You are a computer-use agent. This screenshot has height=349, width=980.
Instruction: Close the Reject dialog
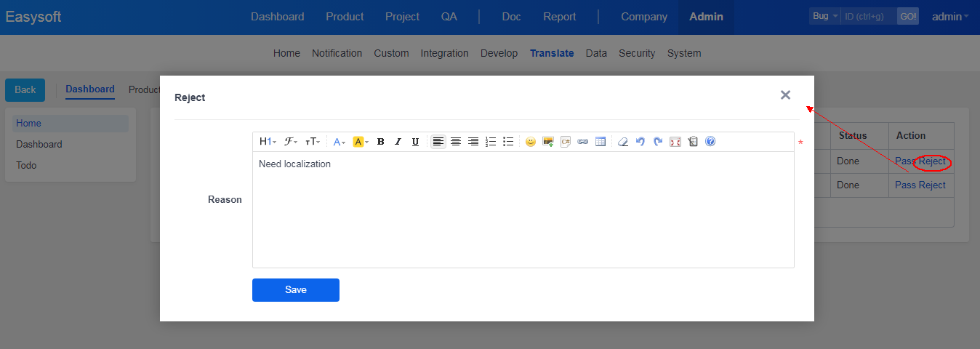[785, 95]
